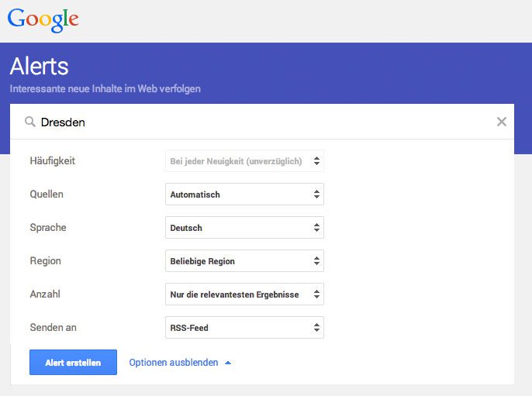Click the Sprache label text
Viewport: 532px width, 396px height.
click(48, 228)
